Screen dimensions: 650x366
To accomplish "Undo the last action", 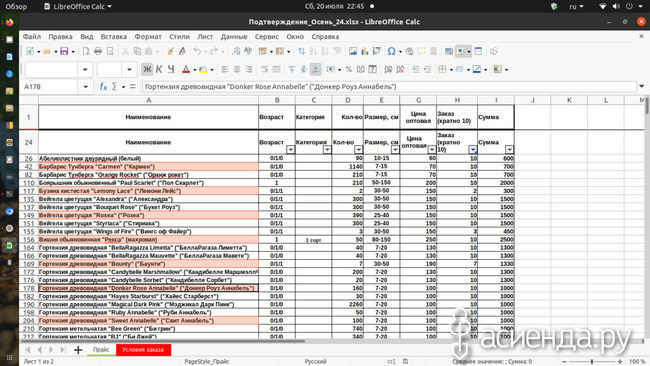I will pos(197,51).
